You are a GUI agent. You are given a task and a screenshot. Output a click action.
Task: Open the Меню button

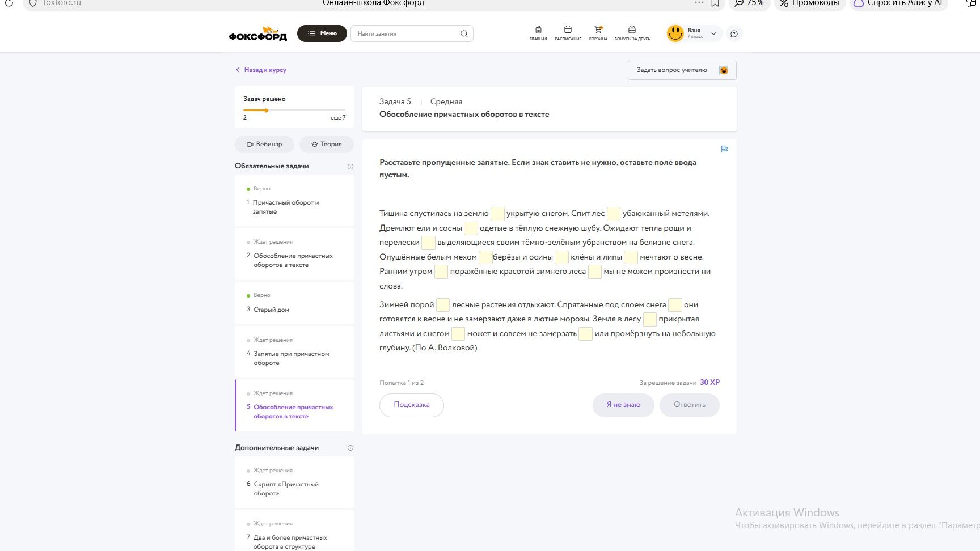[x=322, y=33]
